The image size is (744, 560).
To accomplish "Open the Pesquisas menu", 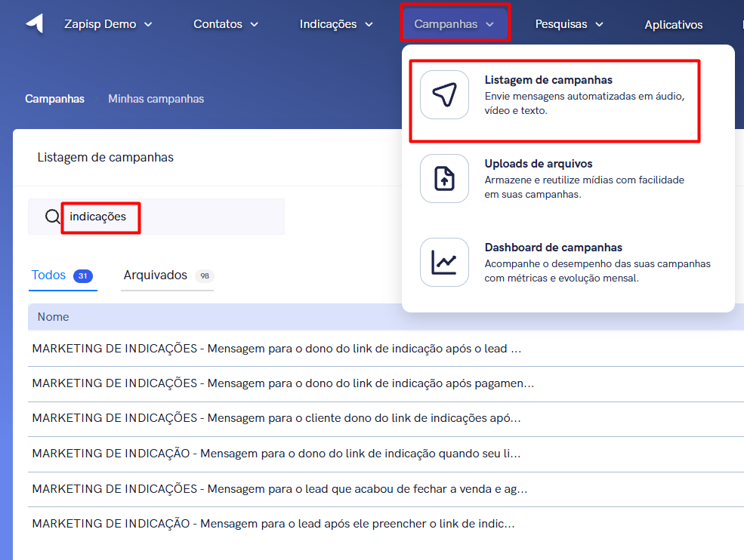I will tap(569, 24).
